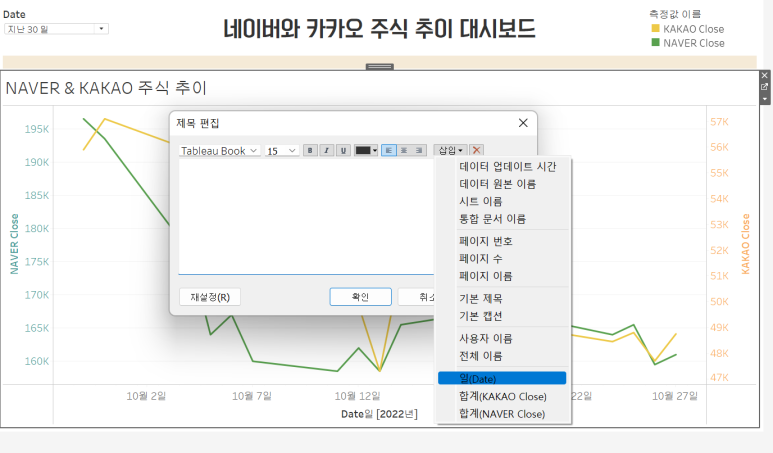Choose 페이지 이름 in insert menu

click(x=486, y=276)
